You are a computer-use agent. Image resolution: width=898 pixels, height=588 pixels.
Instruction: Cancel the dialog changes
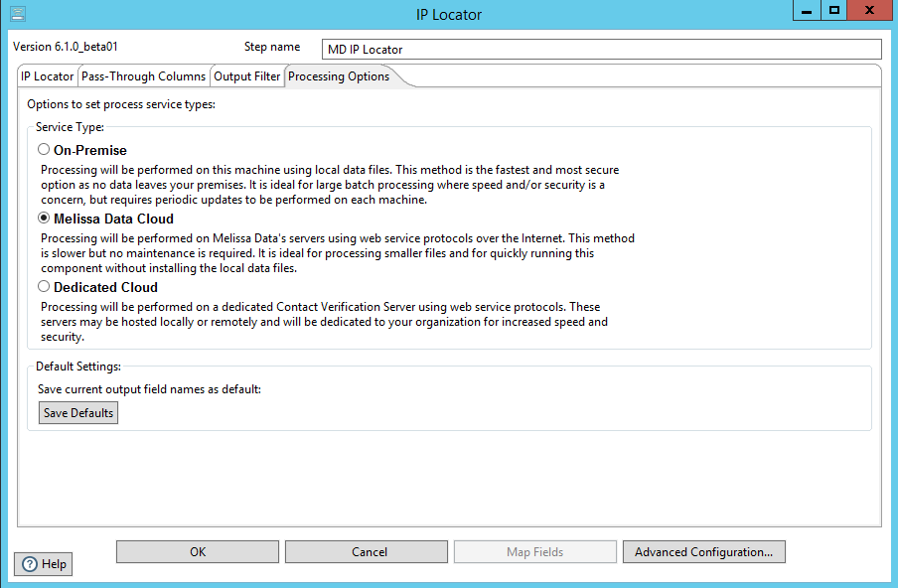(x=369, y=552)
